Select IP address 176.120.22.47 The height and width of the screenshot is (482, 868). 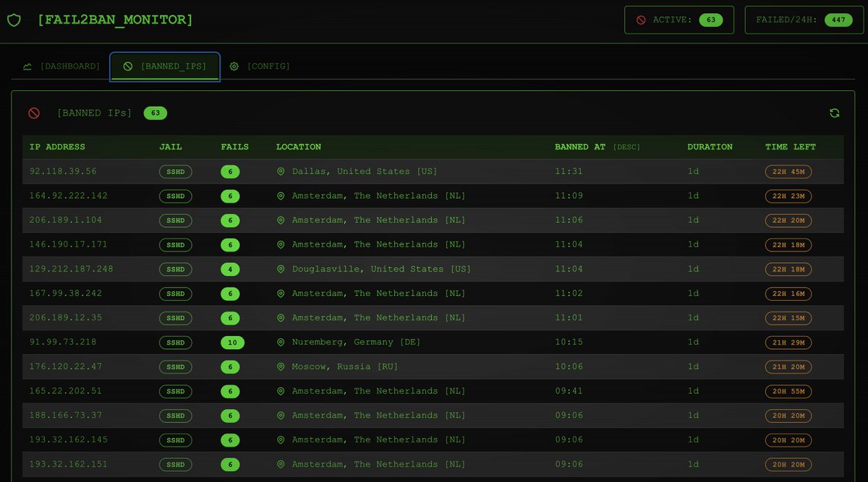(66, 367)
